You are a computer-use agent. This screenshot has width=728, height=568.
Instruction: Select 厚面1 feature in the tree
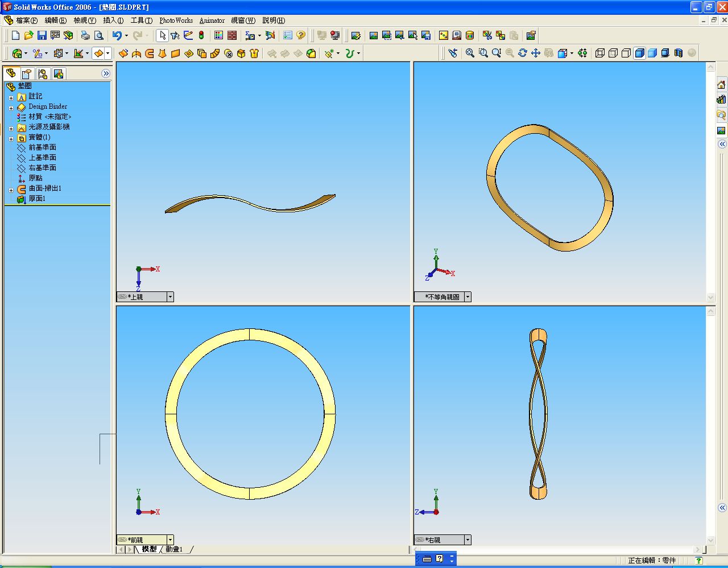[37, 199]
